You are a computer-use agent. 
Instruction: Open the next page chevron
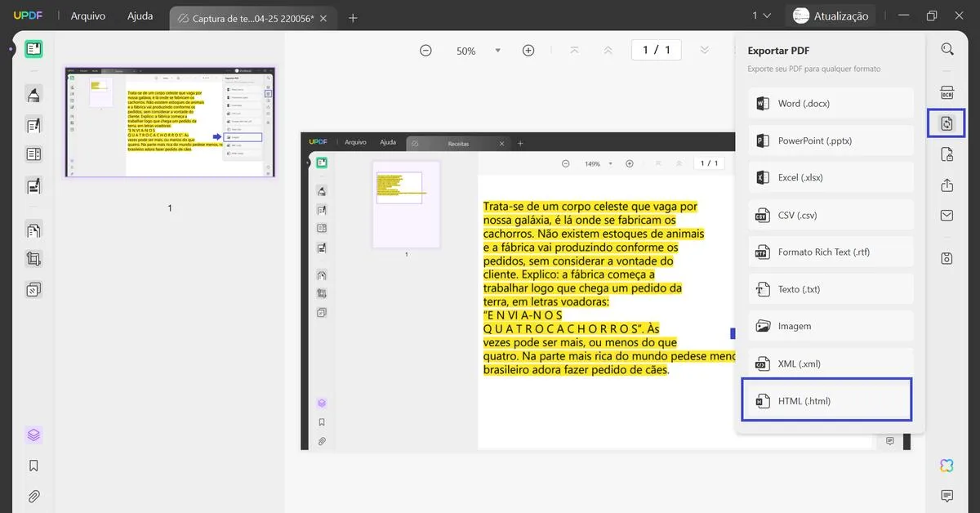(704, 50)
